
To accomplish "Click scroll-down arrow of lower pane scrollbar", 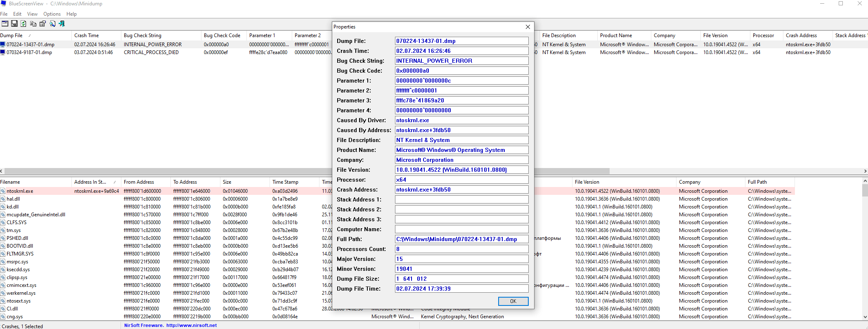I will (x=865, y=317).
